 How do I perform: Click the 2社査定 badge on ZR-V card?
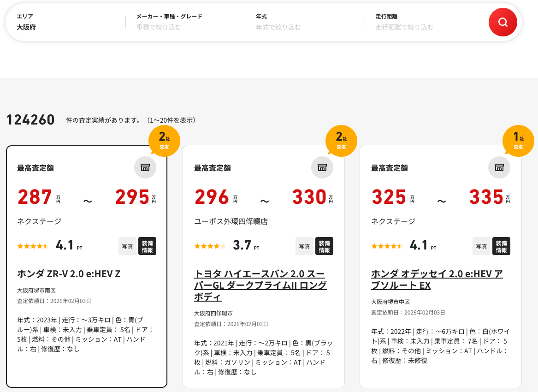click(164, 141)
